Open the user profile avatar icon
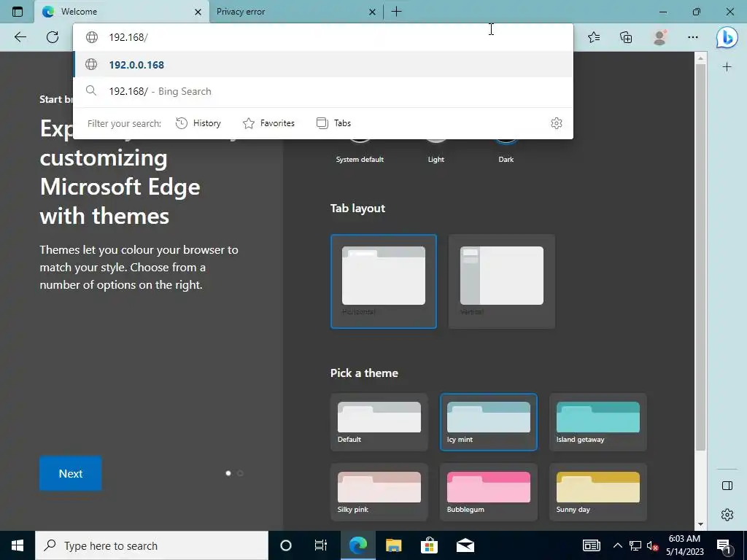The width and height of the screenshot is (747, 560). [x=659, y=37]
